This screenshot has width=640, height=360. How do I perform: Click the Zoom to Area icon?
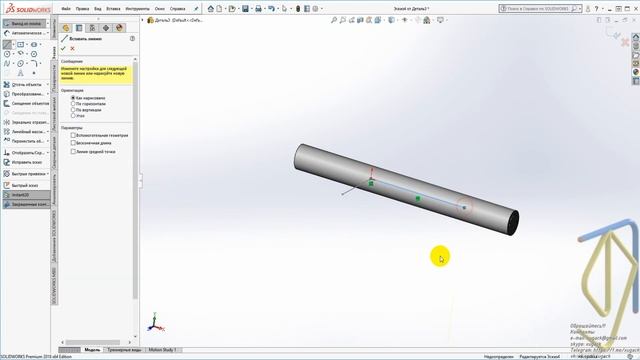click(x=343, y=20)
